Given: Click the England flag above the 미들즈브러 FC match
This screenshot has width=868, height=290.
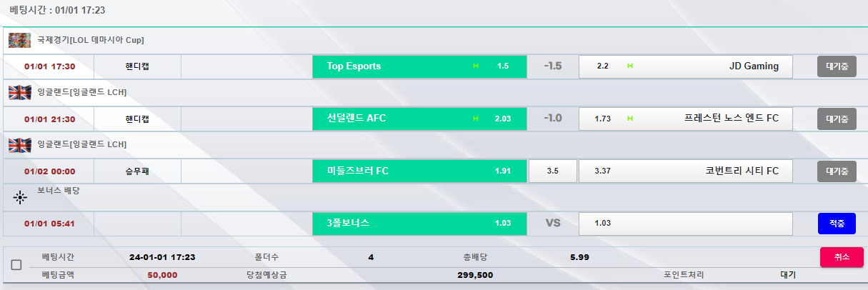Looking at the screenshot, I should point(19,145).
